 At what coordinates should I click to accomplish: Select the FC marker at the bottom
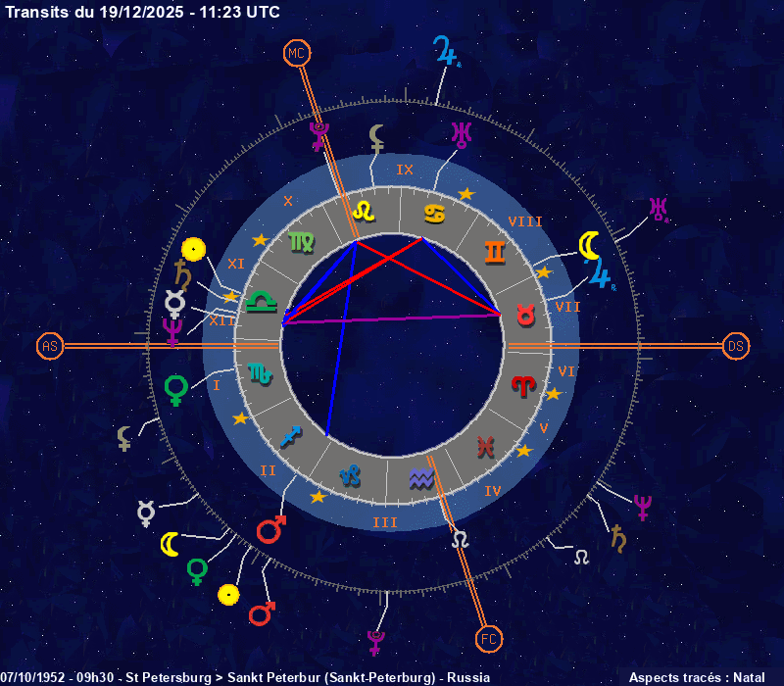[x=488, y=640]
